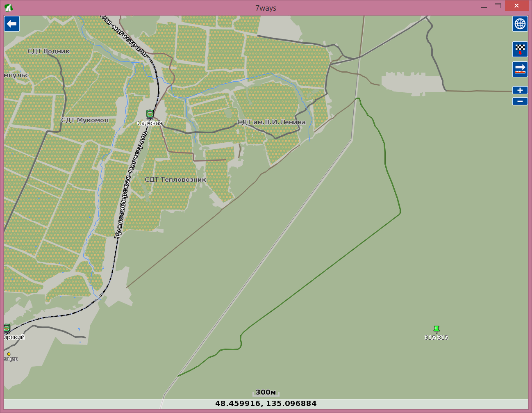Viewport: 532px width, 413px height.
Task: Open the 7ways app icon menu
Action: coord(8,8)
